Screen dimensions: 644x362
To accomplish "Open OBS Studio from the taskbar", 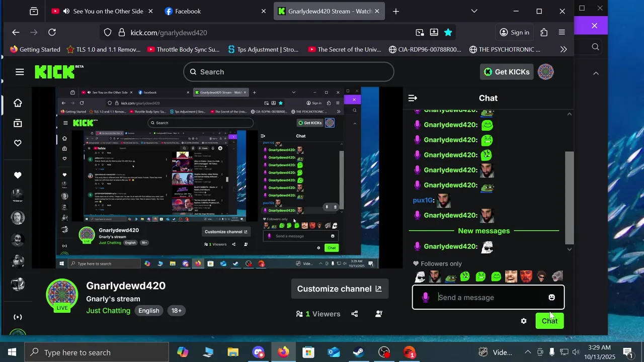I will click(384, 352).
